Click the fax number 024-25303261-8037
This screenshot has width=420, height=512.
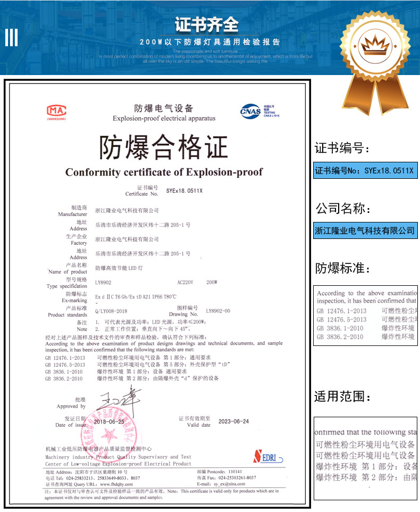(237, 478)
